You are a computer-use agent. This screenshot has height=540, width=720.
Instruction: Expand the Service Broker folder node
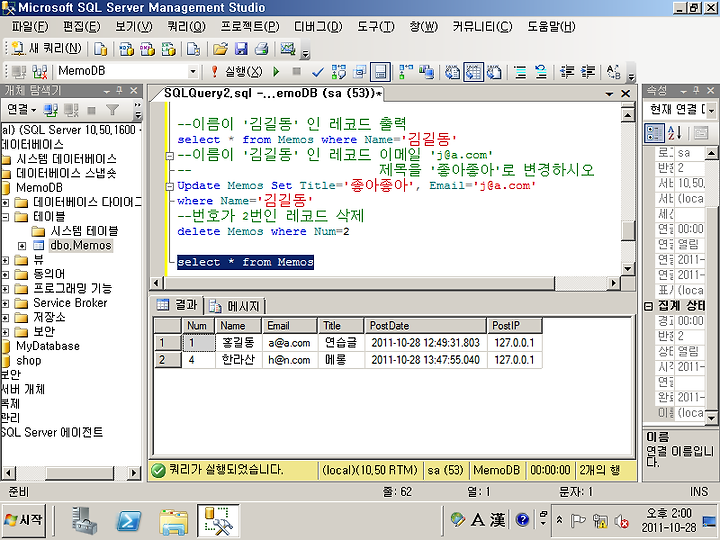click(5, 304)
